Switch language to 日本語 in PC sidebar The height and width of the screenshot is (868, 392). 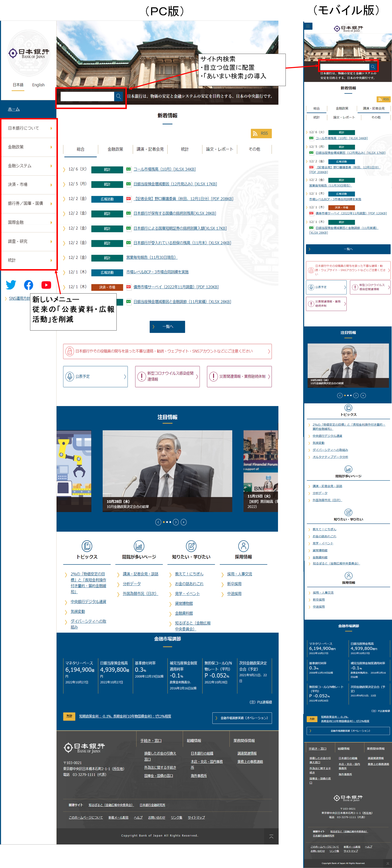(x=18, y=85)
